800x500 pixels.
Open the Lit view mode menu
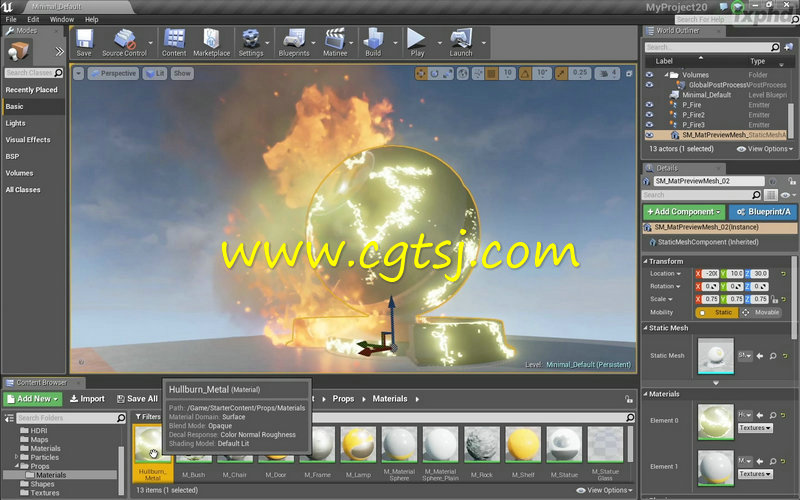click(155, 73)
